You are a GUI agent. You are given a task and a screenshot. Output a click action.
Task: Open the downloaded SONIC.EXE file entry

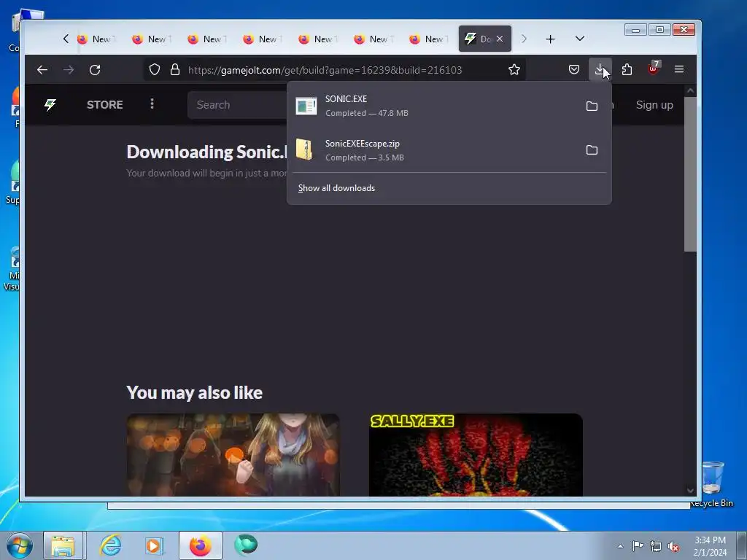pos(433,106)
